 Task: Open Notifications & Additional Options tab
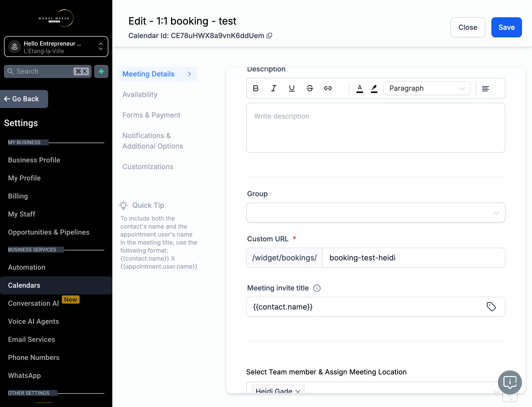click(153, 141)
